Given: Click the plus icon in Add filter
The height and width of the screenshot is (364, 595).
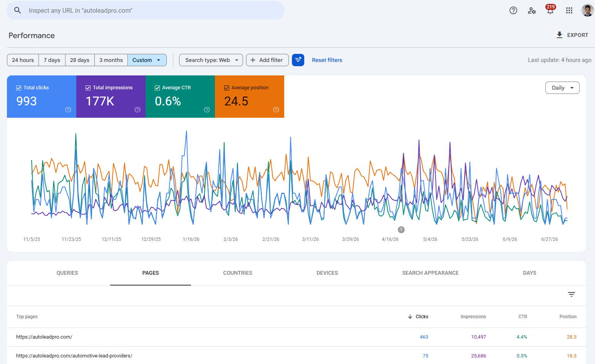Looking at the screenshot, I should point(253,60).
